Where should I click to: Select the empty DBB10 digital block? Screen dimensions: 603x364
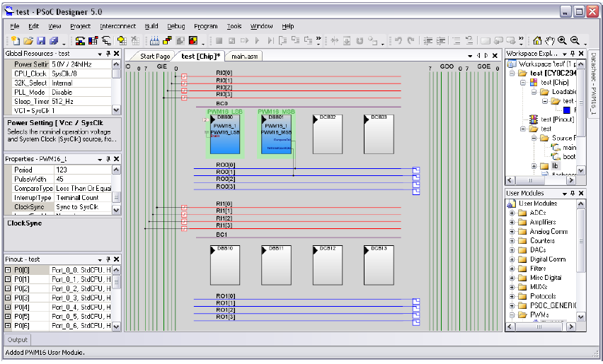click(225, 265)
